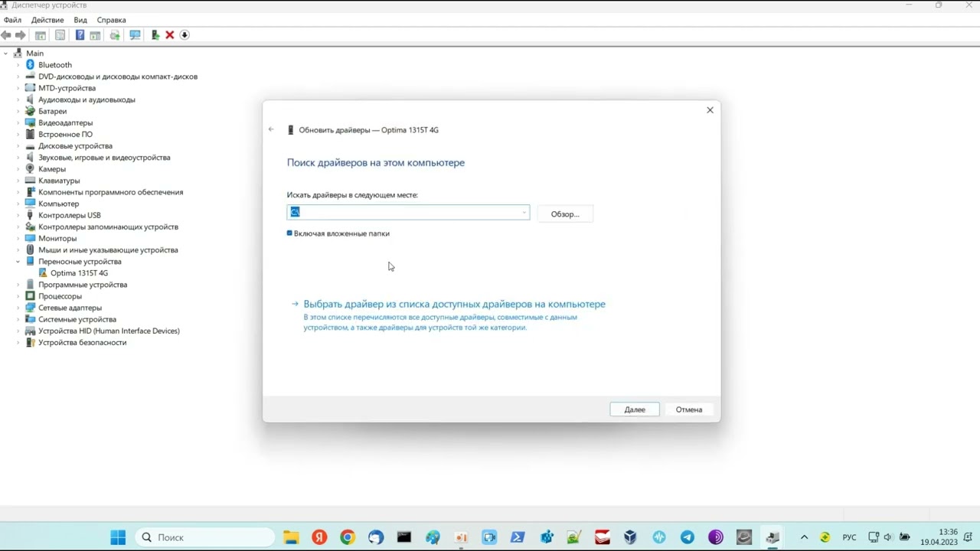
Task: Select Контроллеры запоминающих устройств row
Action: (108, 227)
